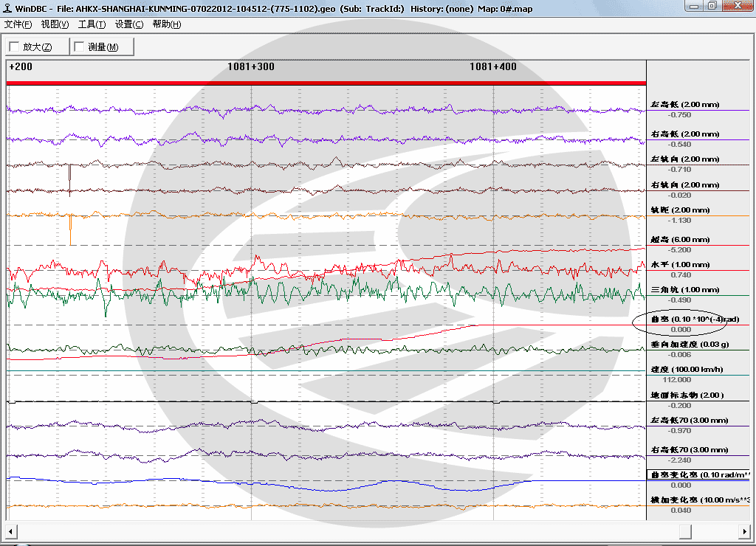Image resolution: width=756 pixels, height=546 pixels.
Task: Select the 超高 (6.00 mm) channel label
Action: pos(680,240)
